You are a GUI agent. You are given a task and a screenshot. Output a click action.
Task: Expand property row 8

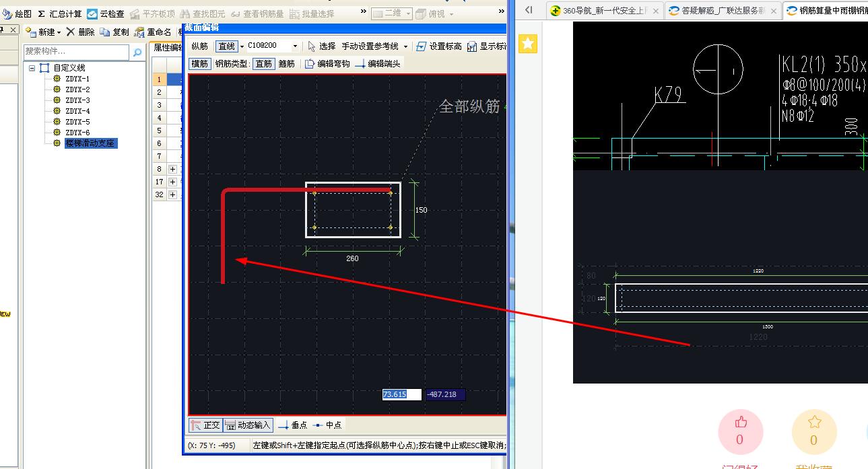173,169
